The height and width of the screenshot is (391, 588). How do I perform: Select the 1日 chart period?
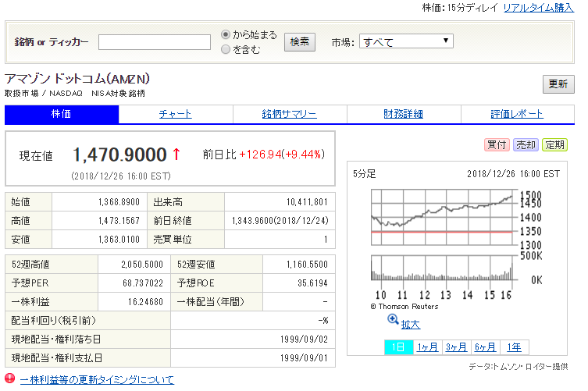[x=398, y=347]
